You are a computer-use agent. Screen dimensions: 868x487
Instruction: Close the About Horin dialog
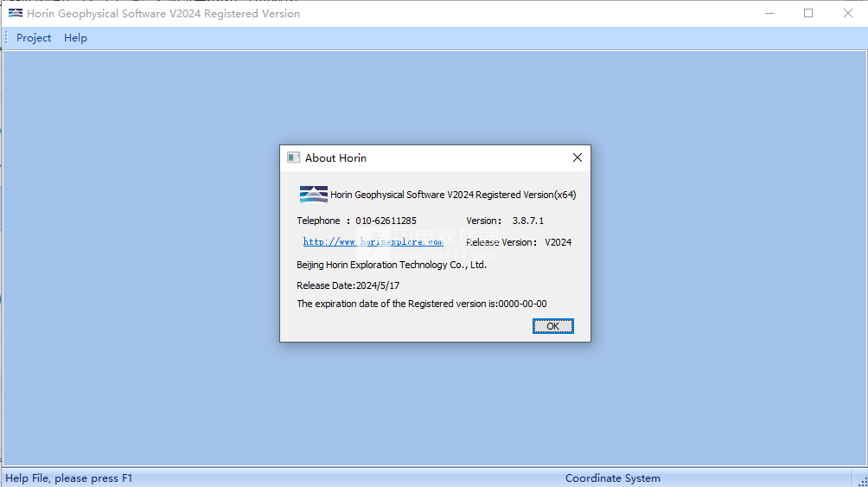coord(578,158)
